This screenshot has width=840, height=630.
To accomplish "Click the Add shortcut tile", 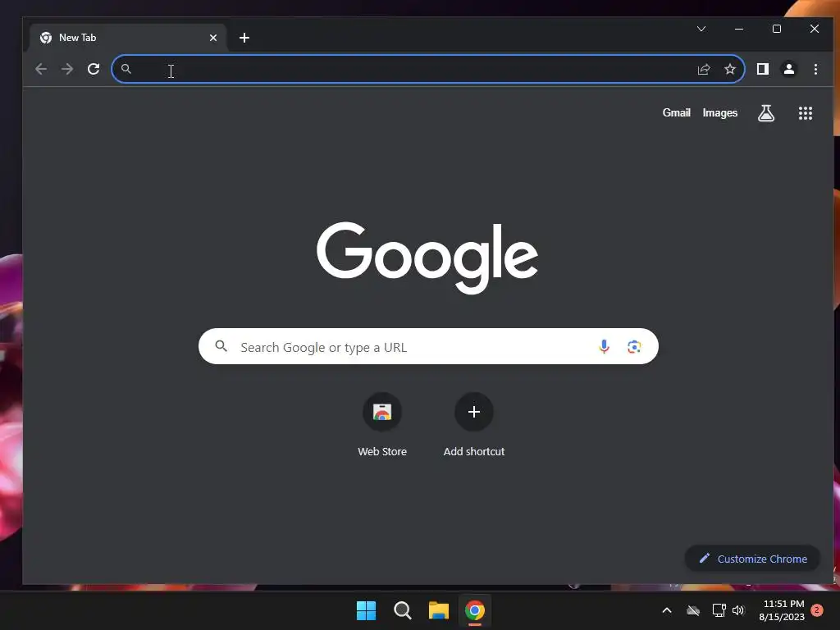I will (x=474, y=425).
